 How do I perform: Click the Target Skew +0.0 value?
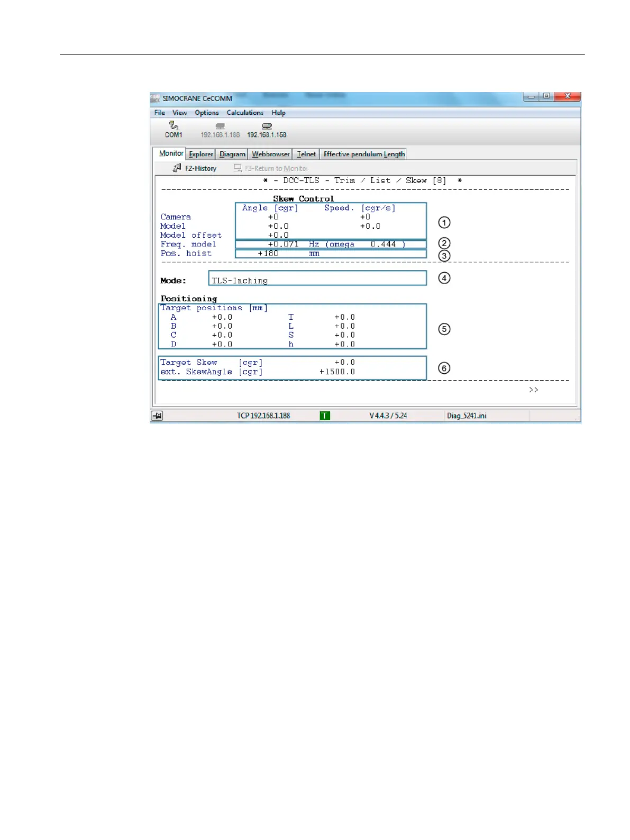pyautogui.click(x=344, y=363)
